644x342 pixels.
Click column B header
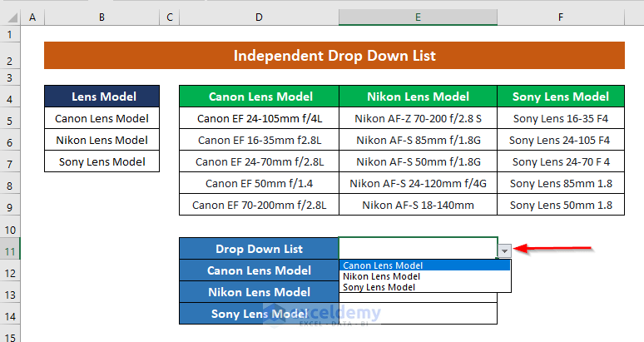click(x=102, y=17)
